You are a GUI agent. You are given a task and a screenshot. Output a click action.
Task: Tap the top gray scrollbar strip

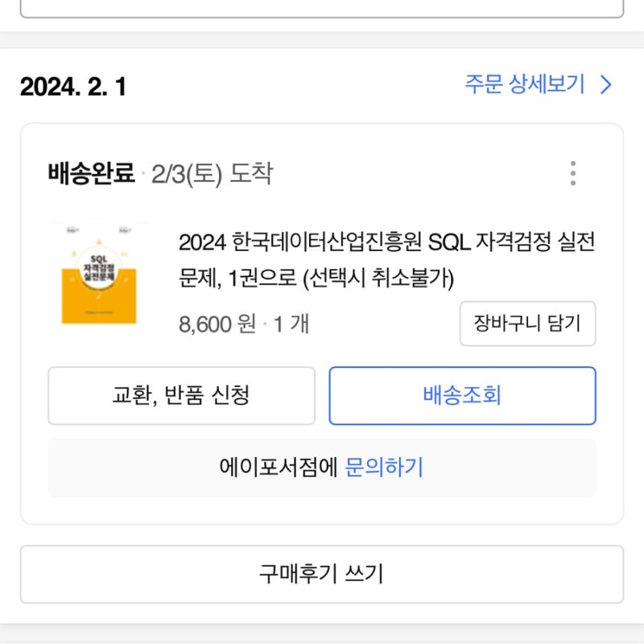pos(322,34)
